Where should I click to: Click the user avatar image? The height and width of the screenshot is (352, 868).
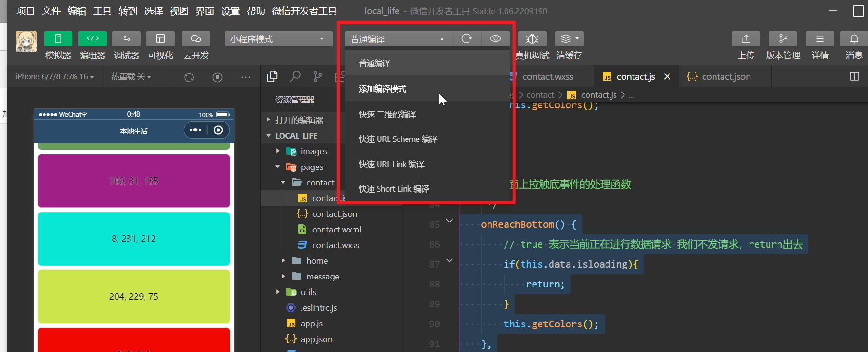(x=26, y=42)
